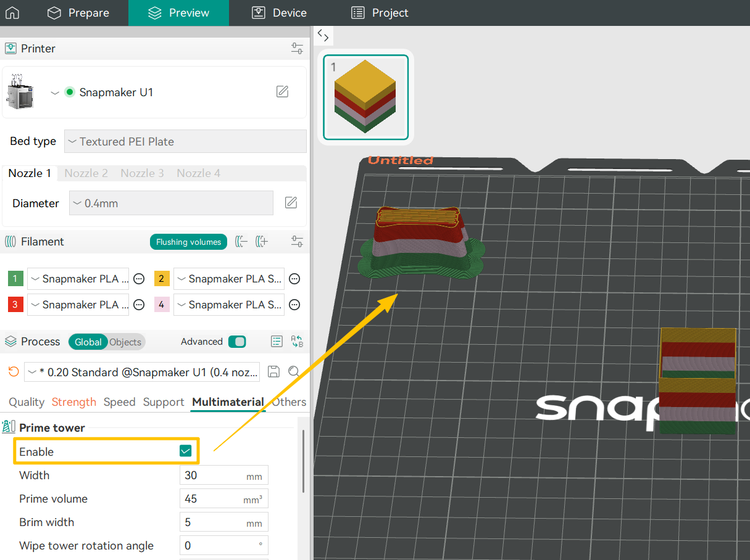Open options for filament 1
The image size is (750, 560).
[140, 279]
